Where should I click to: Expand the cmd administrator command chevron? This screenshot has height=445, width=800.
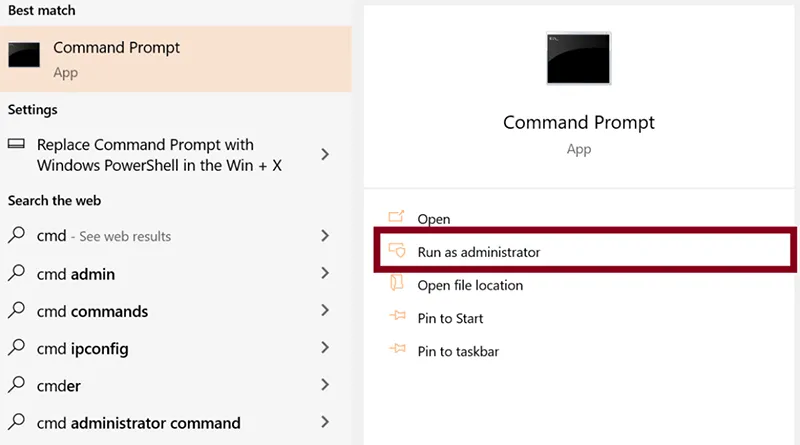(325, 422)
